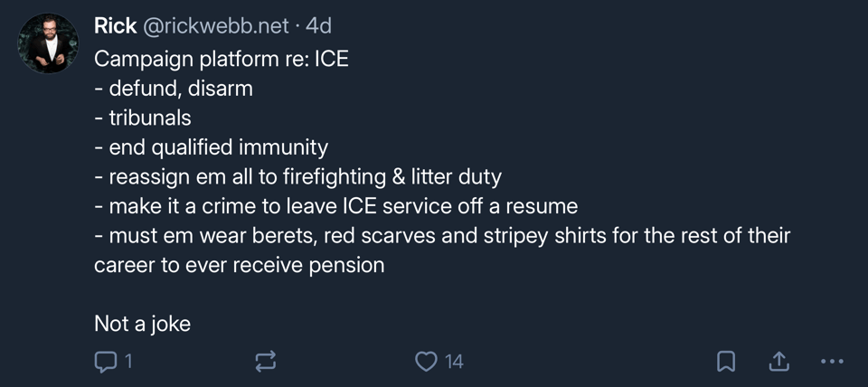Click the line about berets and red scarves
868x387 pixels.
click(442, 236)
